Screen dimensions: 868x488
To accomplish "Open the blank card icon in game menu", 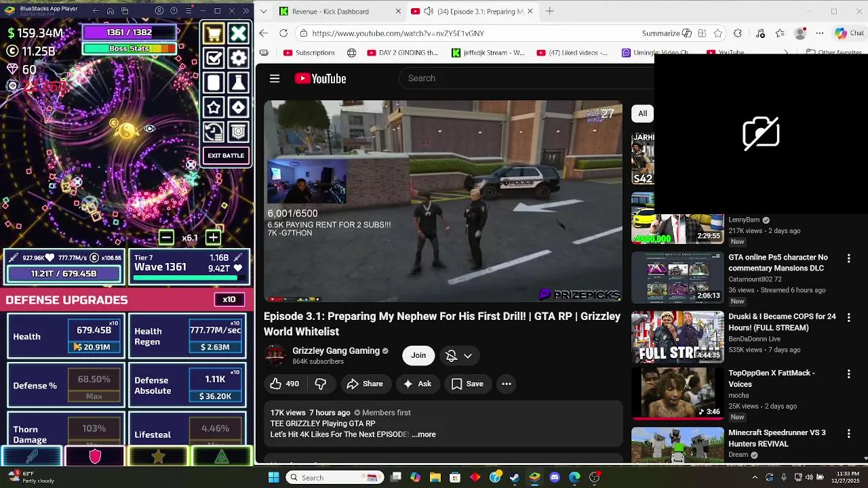I will [214, 83].
